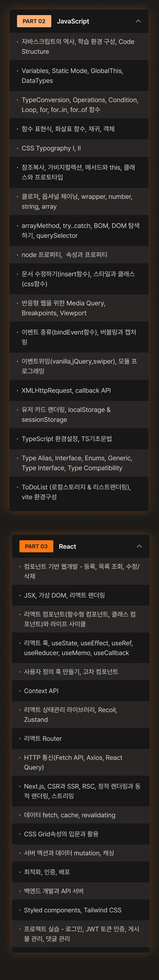Collapse the PART 03 React section chevron

(x=139, y=546)
